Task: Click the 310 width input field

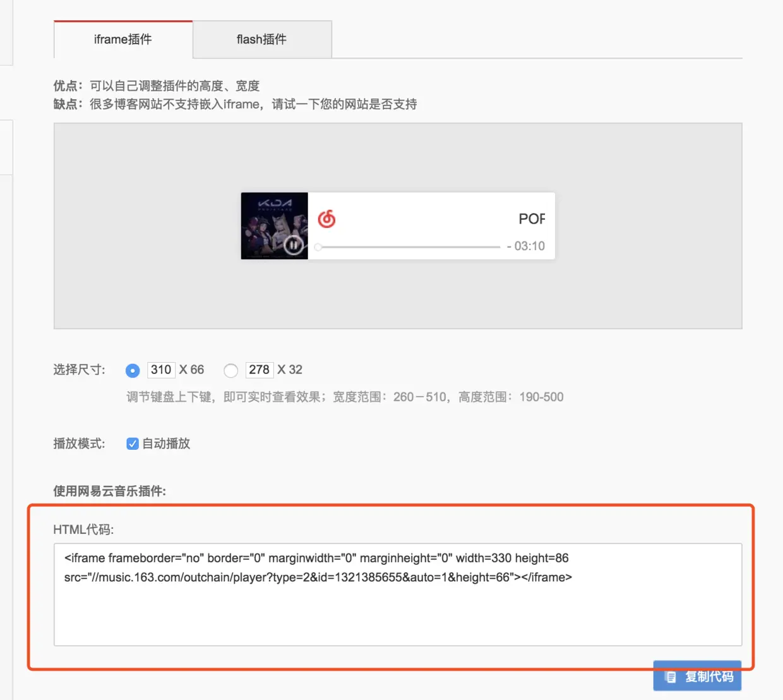Action: pos(161,370)
